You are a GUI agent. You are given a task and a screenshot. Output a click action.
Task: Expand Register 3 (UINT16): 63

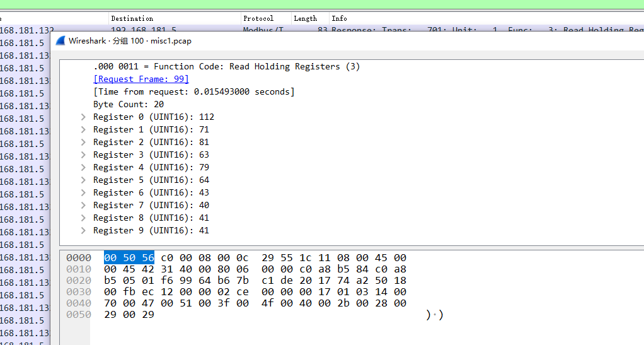coord(83,155)
